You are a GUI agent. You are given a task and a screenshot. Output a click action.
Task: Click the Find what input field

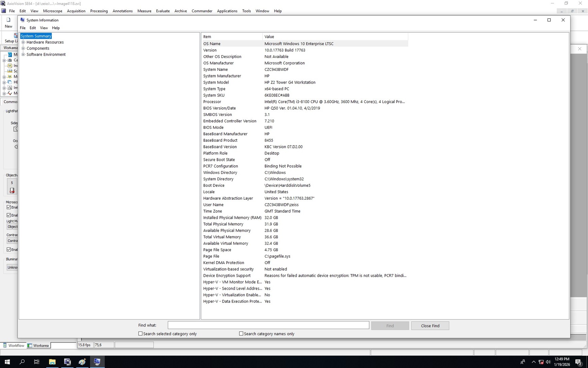click(268, 325)
